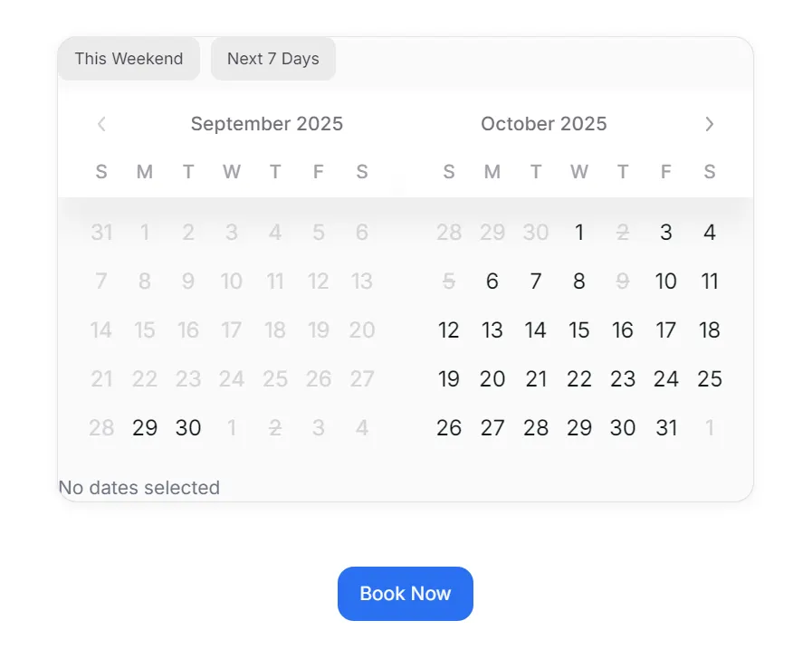This screenshot has height=649, width=812.
Task: Choose October 3 in the calendar
Action: tap(666, 233)
